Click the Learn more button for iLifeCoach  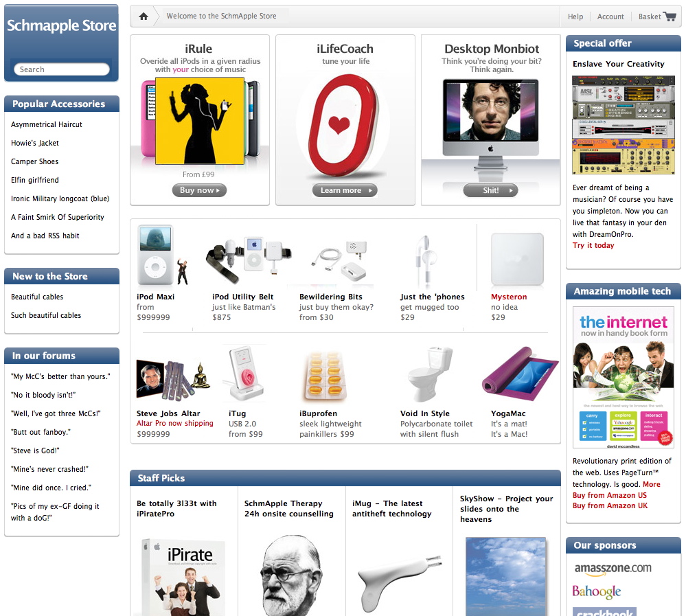(345, 190)
